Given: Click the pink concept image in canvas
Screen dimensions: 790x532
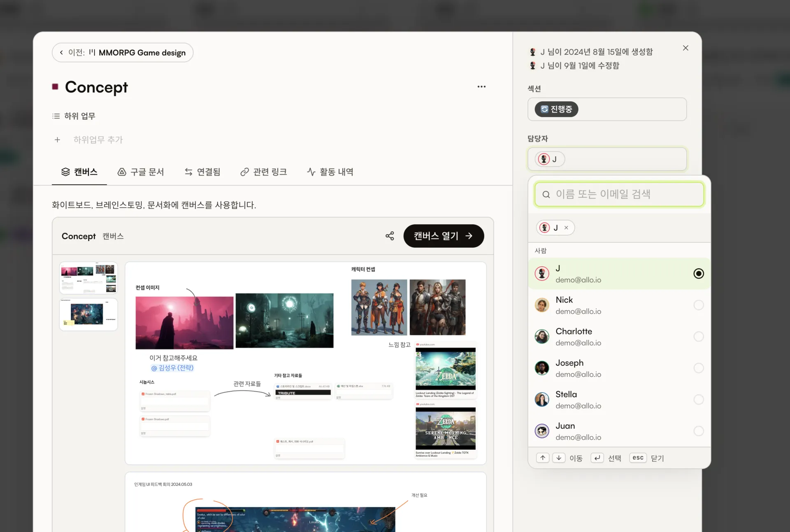Looking at the screenshot, I should pyautogui.click(x=184, y=323).
